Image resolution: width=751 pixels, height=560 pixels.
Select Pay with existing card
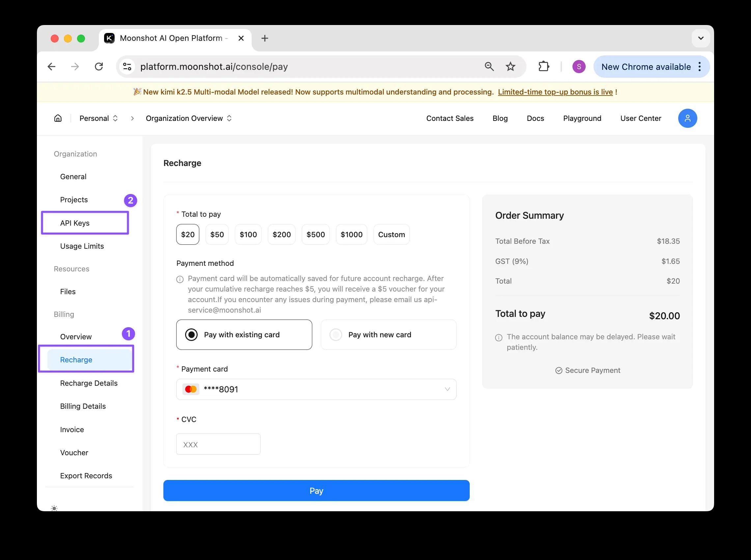point(244,335)
